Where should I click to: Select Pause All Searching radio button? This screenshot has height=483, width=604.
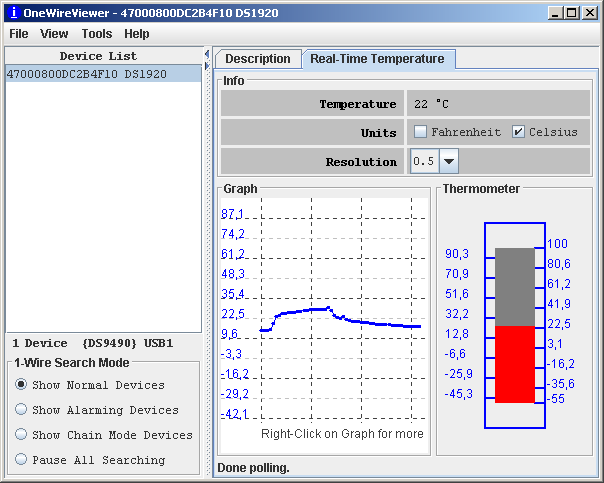coord(21,460)
